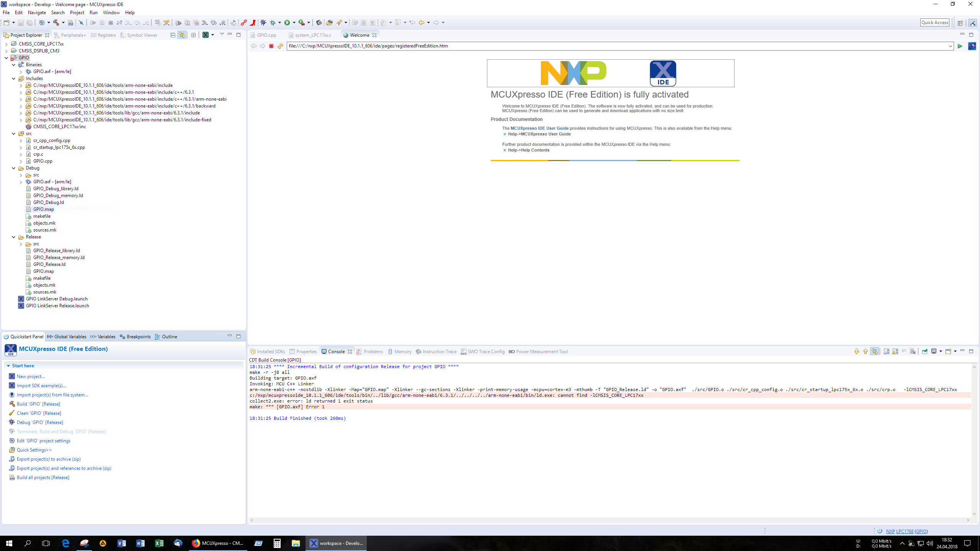Click previous error up arrow in Console
The image size is (980, 551).
(x=866, y=351)
